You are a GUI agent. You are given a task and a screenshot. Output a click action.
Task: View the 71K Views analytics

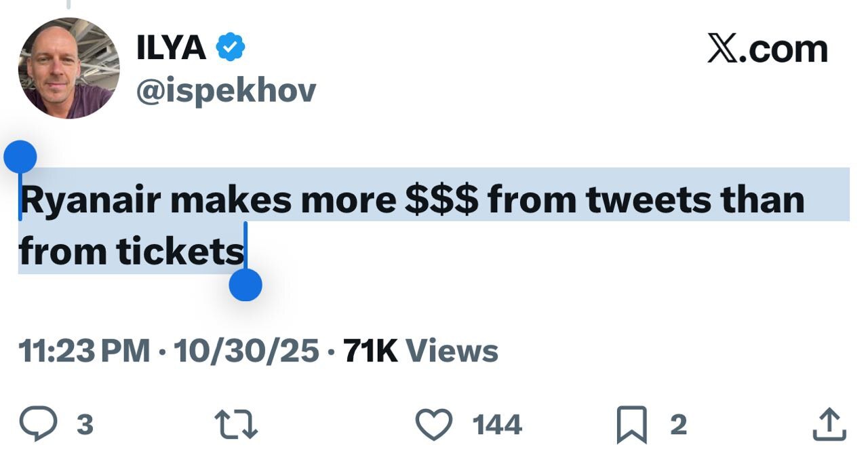420,351
